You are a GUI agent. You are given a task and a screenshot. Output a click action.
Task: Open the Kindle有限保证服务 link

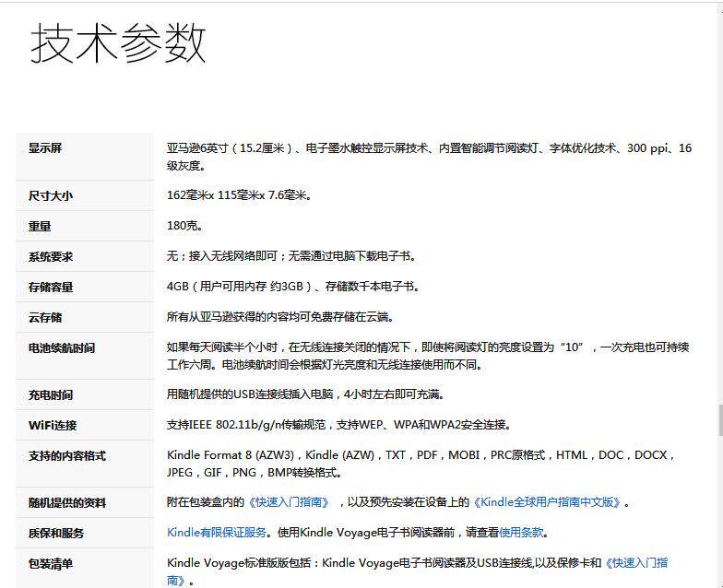(217, 533)
